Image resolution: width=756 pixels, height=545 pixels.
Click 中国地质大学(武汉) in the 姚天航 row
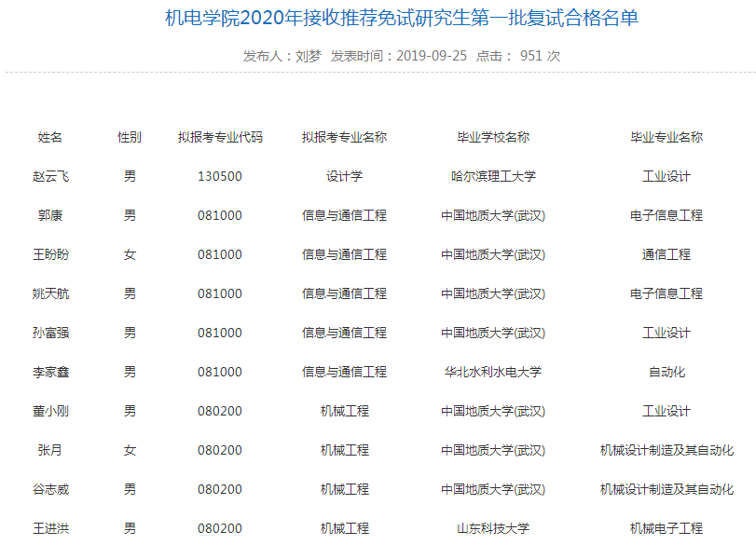(x=493, y=293)
